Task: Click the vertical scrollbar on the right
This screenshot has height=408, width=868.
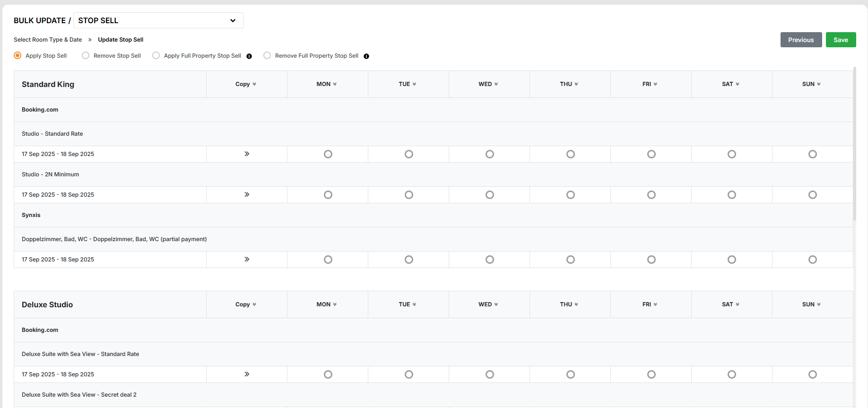Action: click(855, 142)
